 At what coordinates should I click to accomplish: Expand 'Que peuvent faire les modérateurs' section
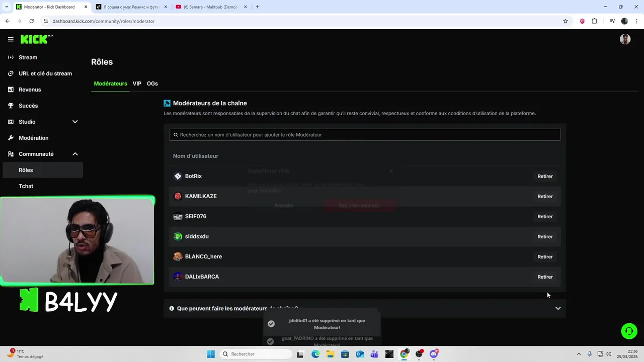(x=558, y=308)
